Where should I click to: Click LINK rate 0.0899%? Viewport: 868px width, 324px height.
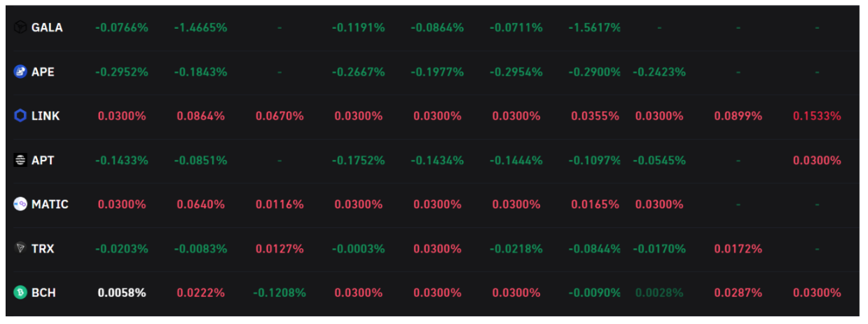point(738,116)
